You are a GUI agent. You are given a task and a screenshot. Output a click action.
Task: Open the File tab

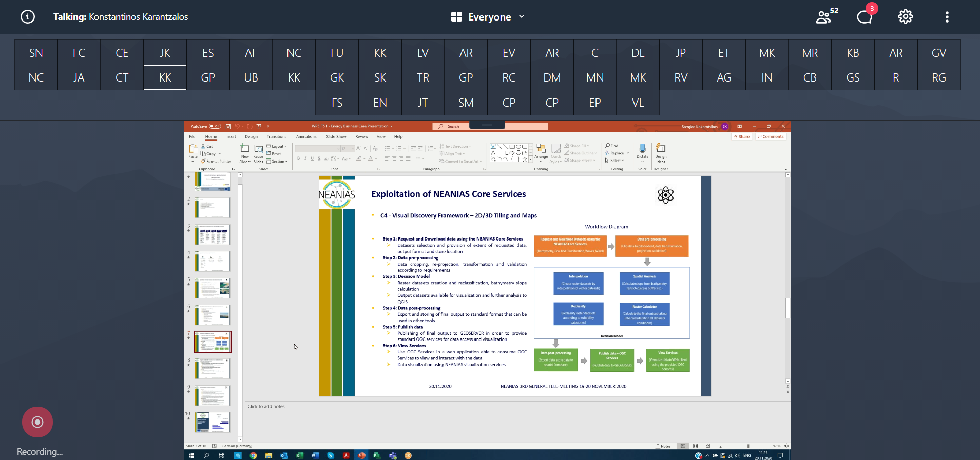click(192, 137)
